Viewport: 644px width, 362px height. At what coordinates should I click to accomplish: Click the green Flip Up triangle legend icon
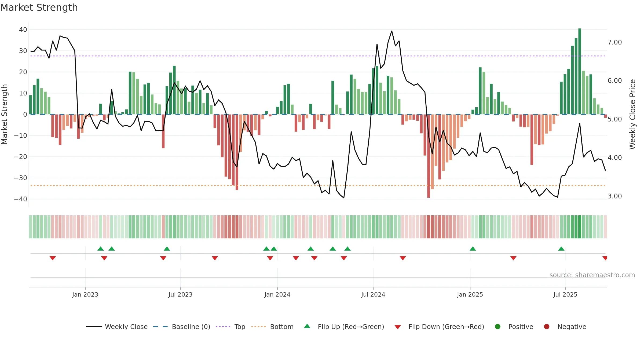point(307,326)
